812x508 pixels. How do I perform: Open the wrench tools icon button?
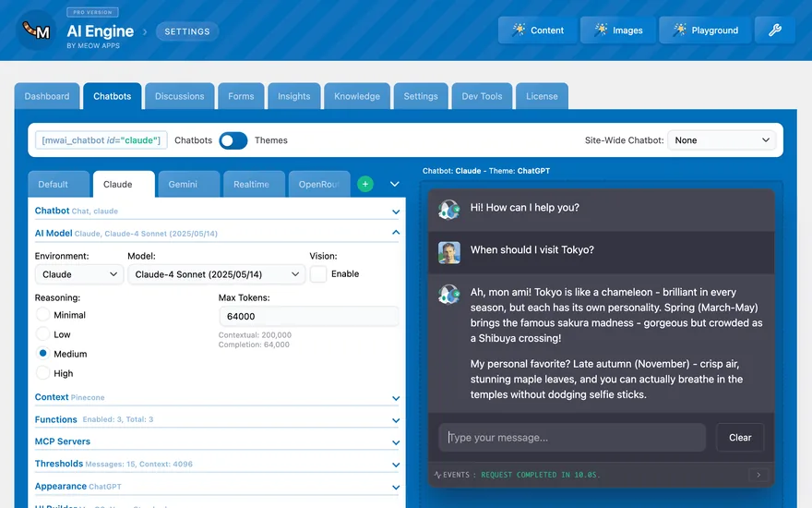click(x=775, y=30)
